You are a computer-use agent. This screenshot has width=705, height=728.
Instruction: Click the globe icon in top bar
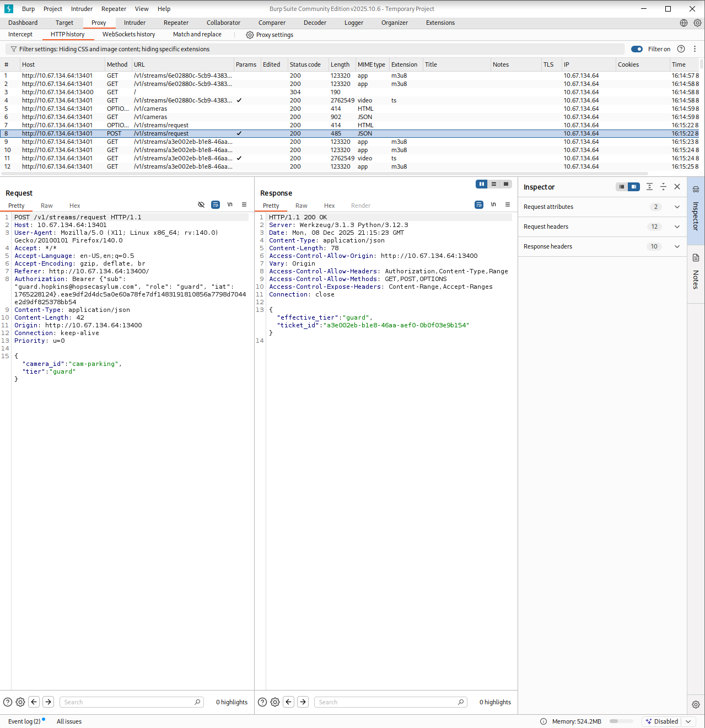tap(684, 23)
